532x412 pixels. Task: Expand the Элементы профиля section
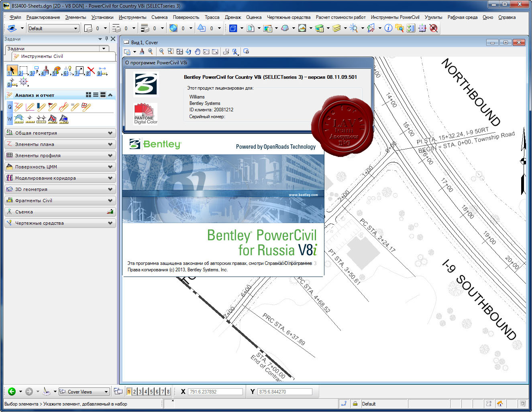[60, 155]
